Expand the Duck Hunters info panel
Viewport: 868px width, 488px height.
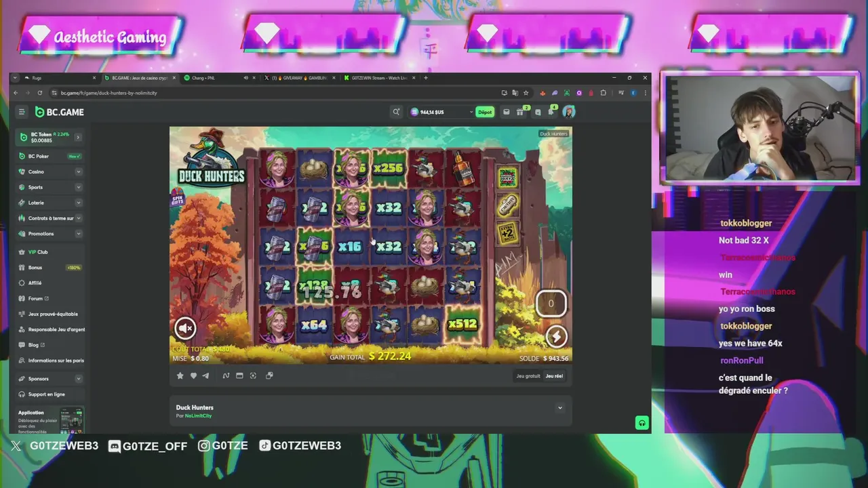click(559, 408)
